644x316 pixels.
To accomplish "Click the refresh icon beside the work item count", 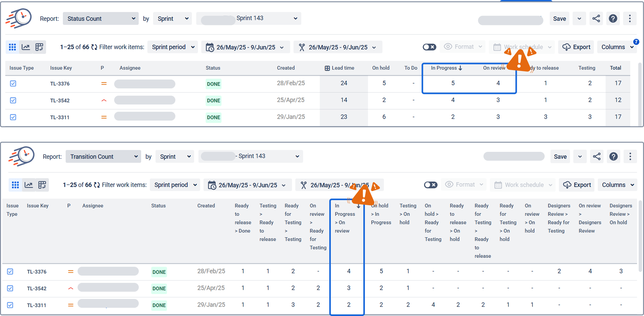I will pos(94,47).
